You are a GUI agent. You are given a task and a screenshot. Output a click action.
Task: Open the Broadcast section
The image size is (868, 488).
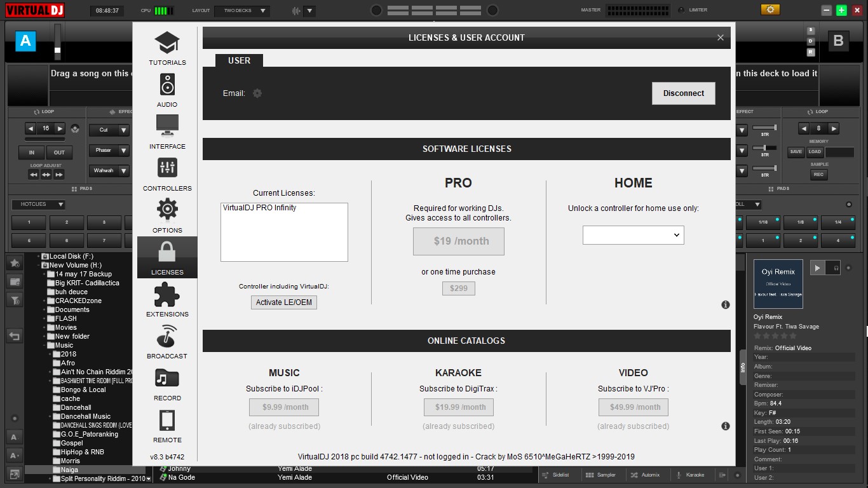pos(167,342)
